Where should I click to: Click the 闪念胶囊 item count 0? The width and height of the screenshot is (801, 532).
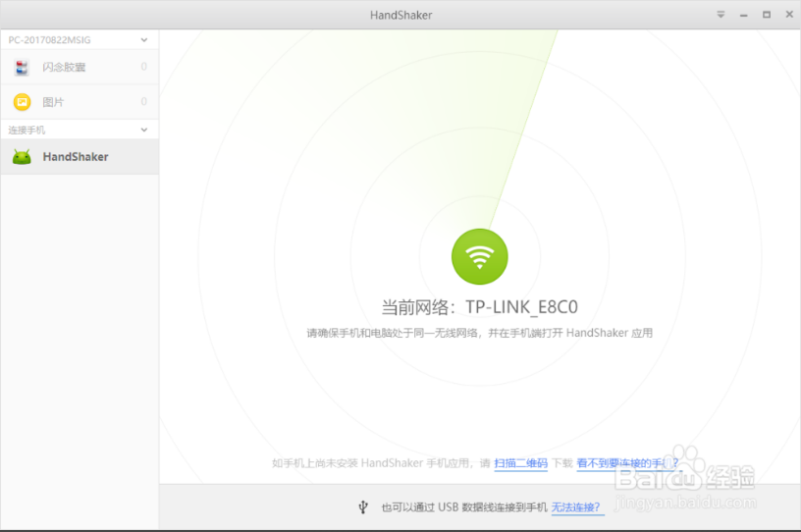(144, 67)
